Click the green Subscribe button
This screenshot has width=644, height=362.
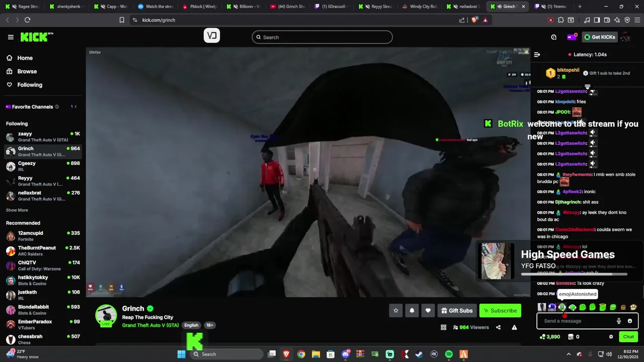tap(500, 311)
